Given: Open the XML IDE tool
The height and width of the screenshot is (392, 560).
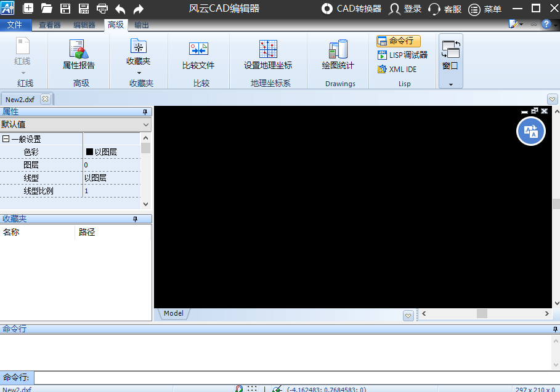Looking at the screenshot, I should tap(397, 69).
